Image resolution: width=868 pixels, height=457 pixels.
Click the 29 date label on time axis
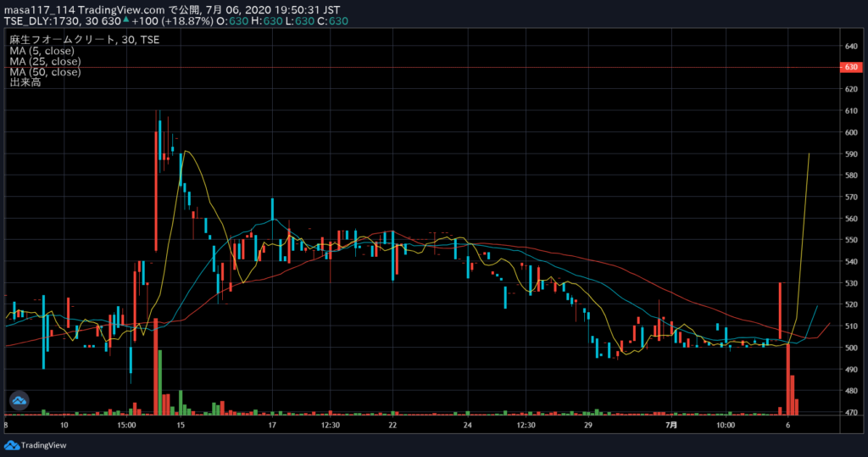pyautogui.click(x=588, y=425)
